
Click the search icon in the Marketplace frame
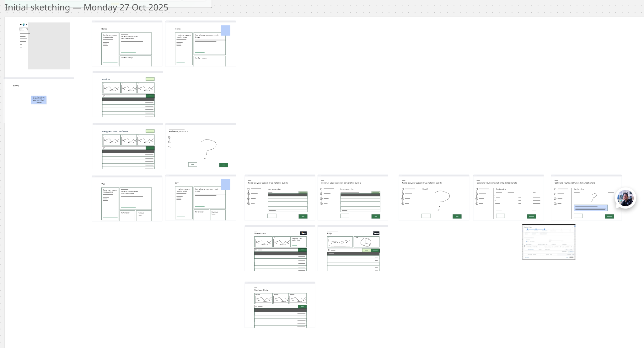tap(256, 250)
